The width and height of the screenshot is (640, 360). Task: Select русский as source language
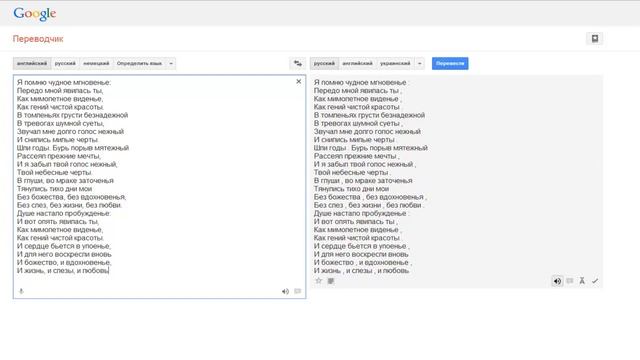65,63
